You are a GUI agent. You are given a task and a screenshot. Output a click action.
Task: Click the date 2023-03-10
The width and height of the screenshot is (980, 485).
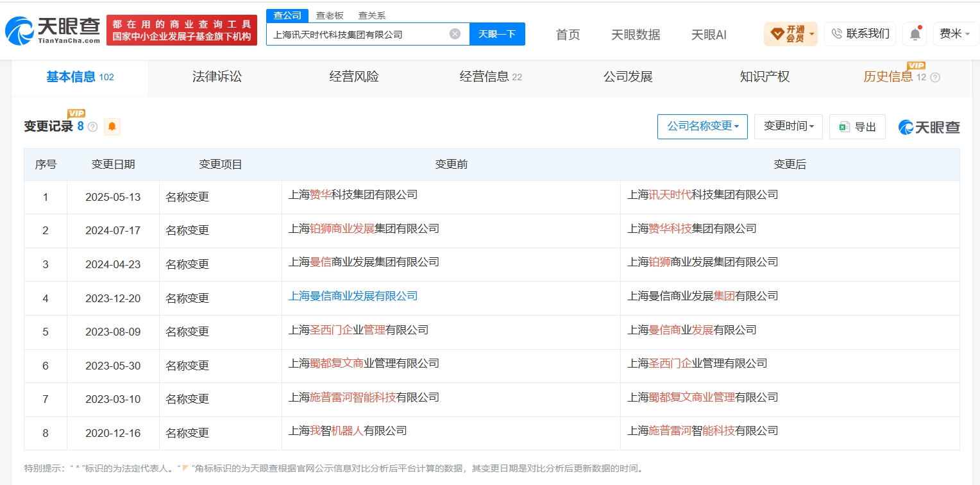coord(113,400)
